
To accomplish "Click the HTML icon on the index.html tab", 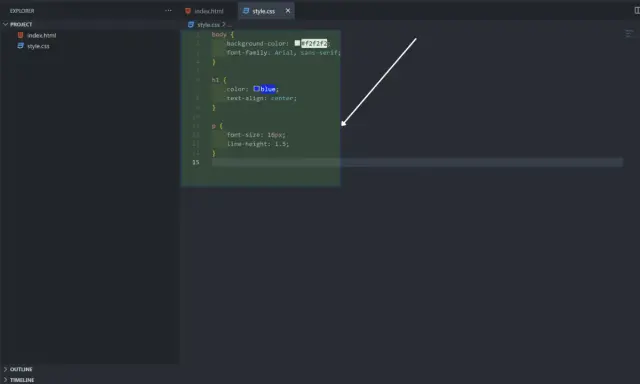I will (188, 11).
